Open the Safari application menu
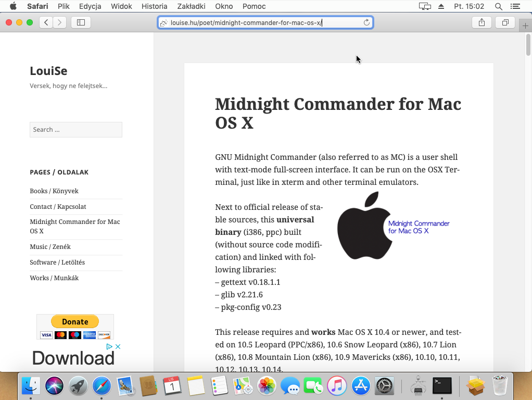Viewport: 532px width, 400px height. (37, 6)
